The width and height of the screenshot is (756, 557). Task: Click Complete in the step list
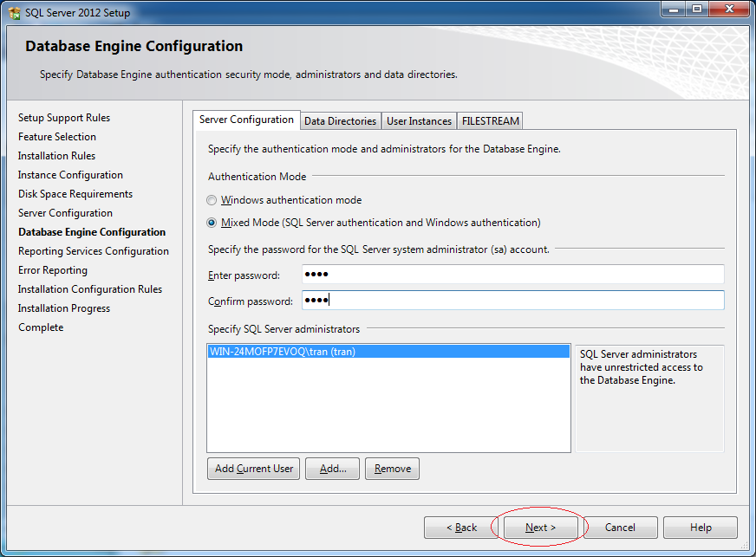pos(41,327)
